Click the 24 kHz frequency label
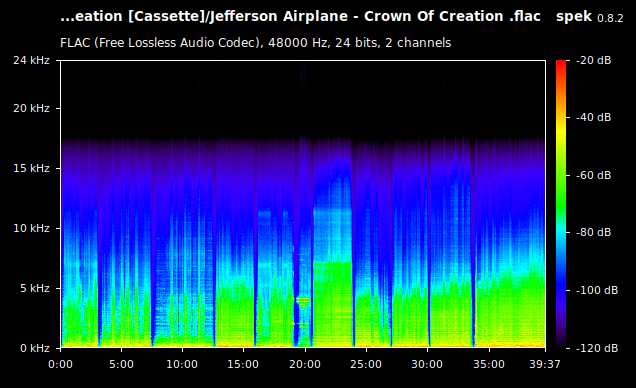Image resolution: width=636 pixels, height=388 pixels. click(x=31, y=60)
